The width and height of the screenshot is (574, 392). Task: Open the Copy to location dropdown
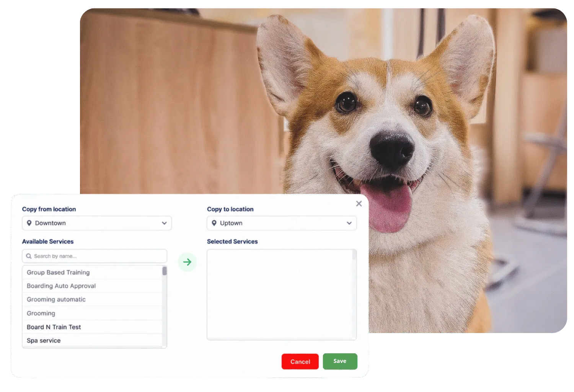[282, 223]
